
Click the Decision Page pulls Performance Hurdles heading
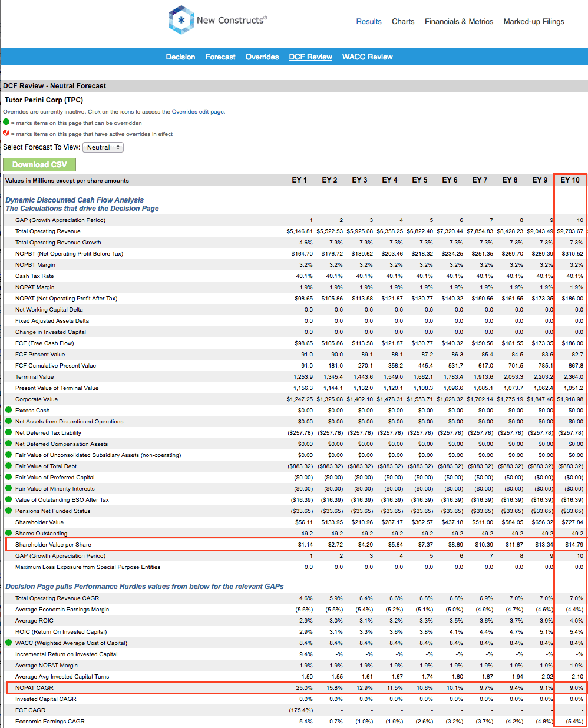(x=144, y=587)
